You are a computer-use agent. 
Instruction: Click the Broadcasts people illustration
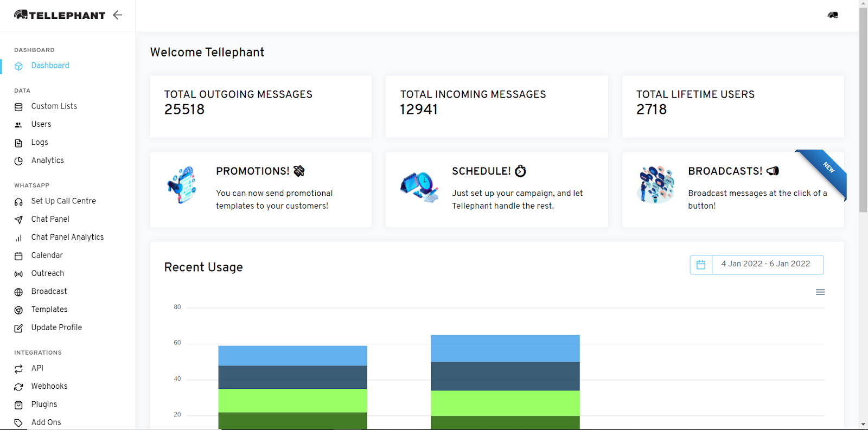tap(656, 185)
